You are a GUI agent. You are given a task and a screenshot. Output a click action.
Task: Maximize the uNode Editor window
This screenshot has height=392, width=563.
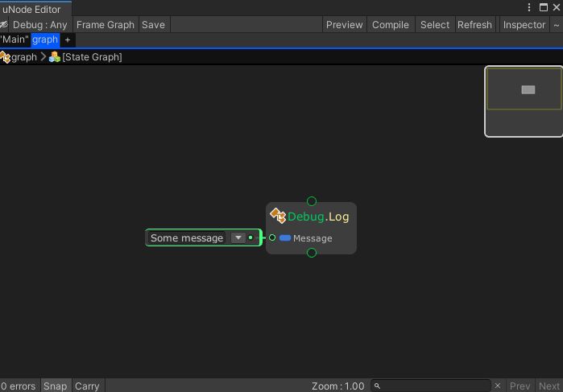point(544,7)
